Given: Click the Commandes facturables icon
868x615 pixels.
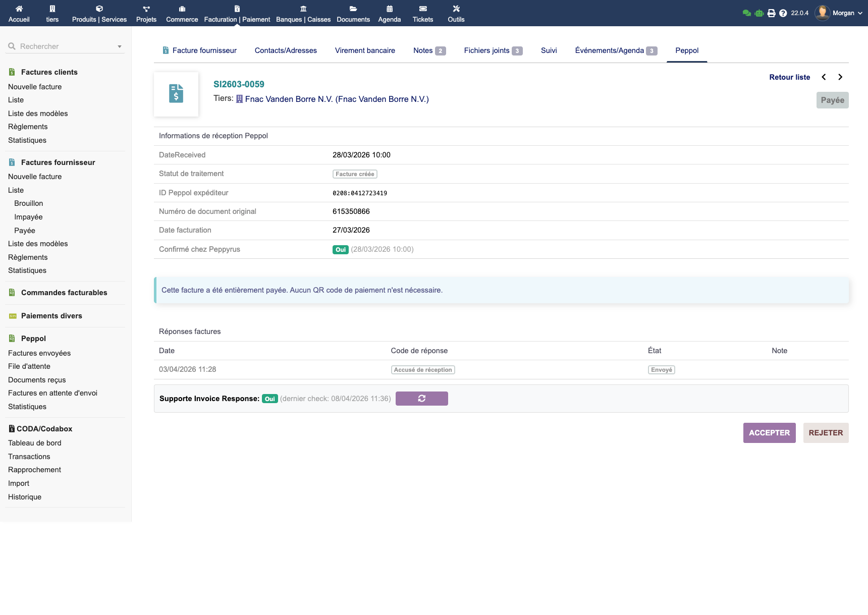Looking at the screenshot, I should click(x=12, y=293).
